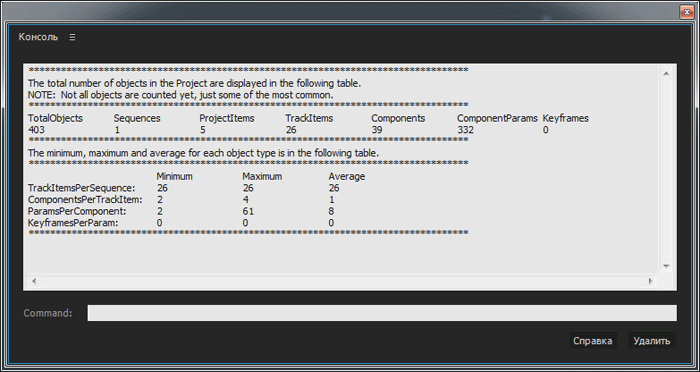Click the horizontal scrollbar left arrow

click(x=34, y=281)
